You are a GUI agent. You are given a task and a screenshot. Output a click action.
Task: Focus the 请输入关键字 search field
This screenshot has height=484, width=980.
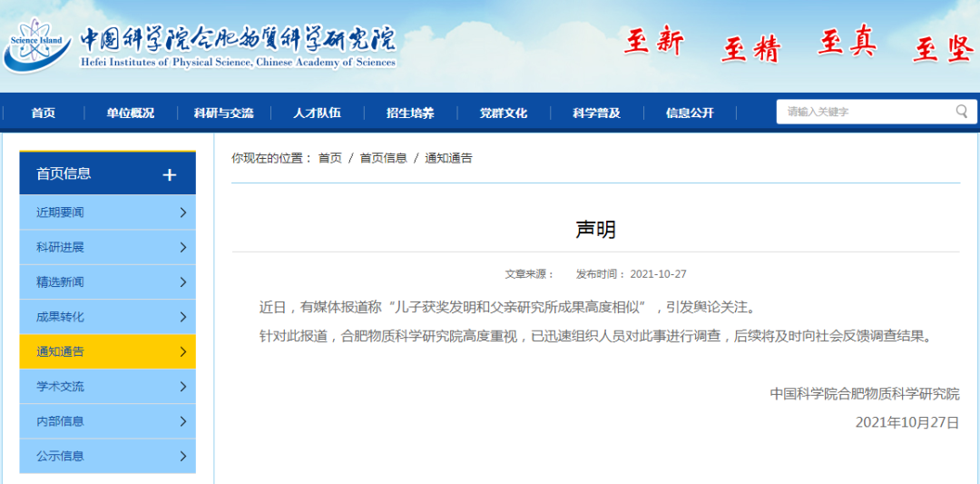(862, 112)
